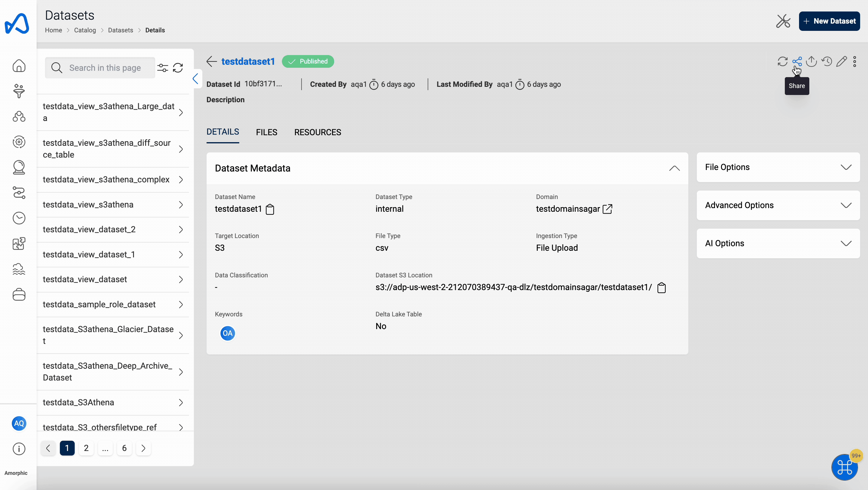Switch to the FILES tab
The height and width of the screenshot is (490, 868).
[266, 132]
